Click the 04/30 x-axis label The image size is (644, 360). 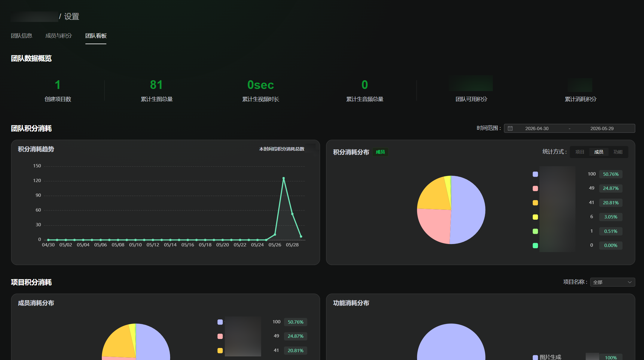point(48,245)
